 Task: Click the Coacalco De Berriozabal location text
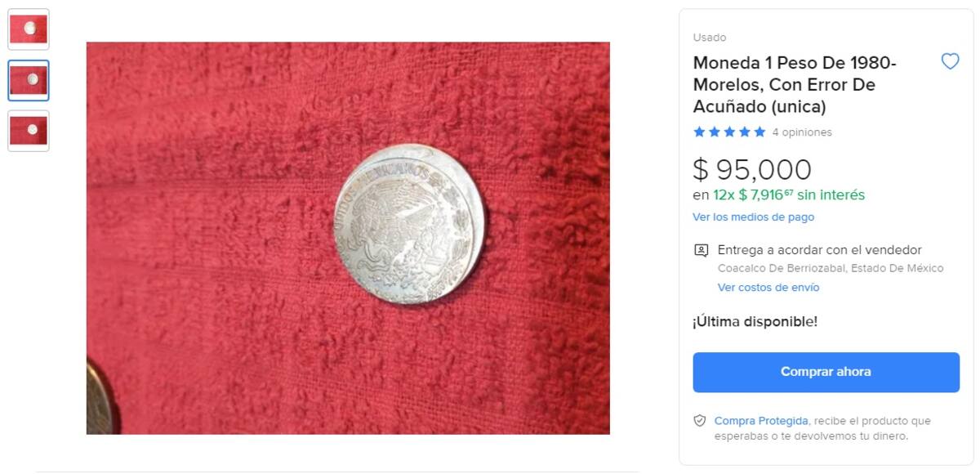point(831,268)
